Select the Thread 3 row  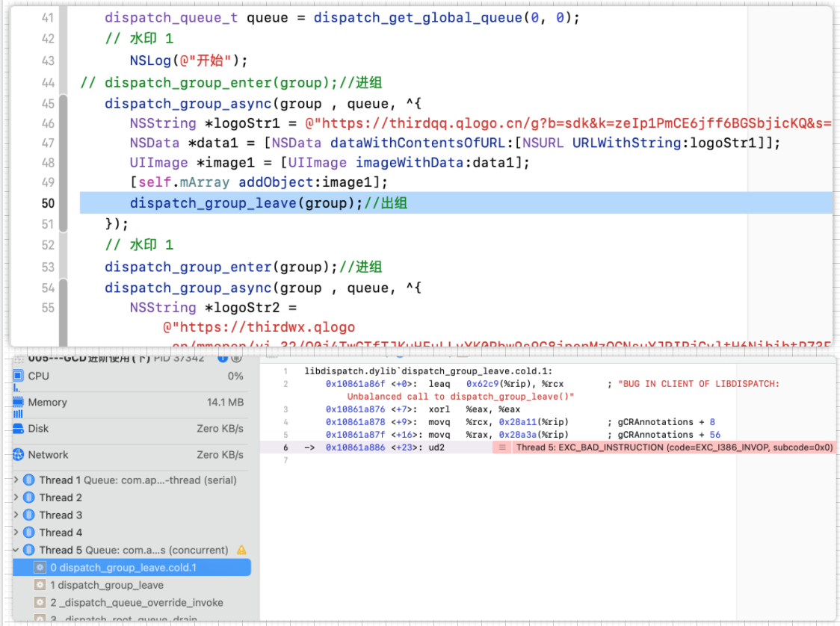pos(132,515)
